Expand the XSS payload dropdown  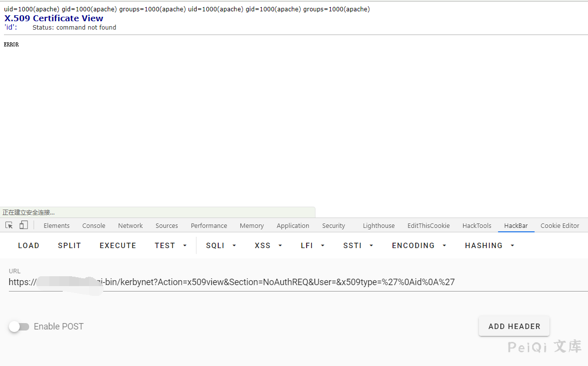pos(268,246)
